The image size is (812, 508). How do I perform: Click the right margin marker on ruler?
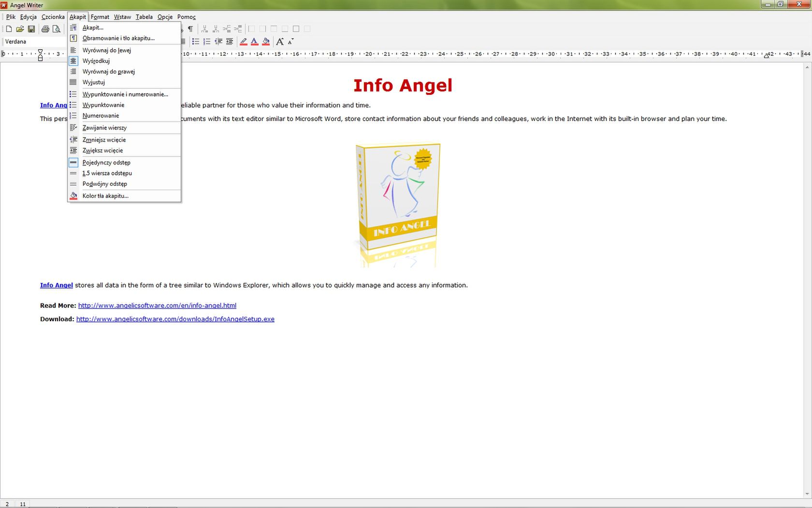(767, 56)
